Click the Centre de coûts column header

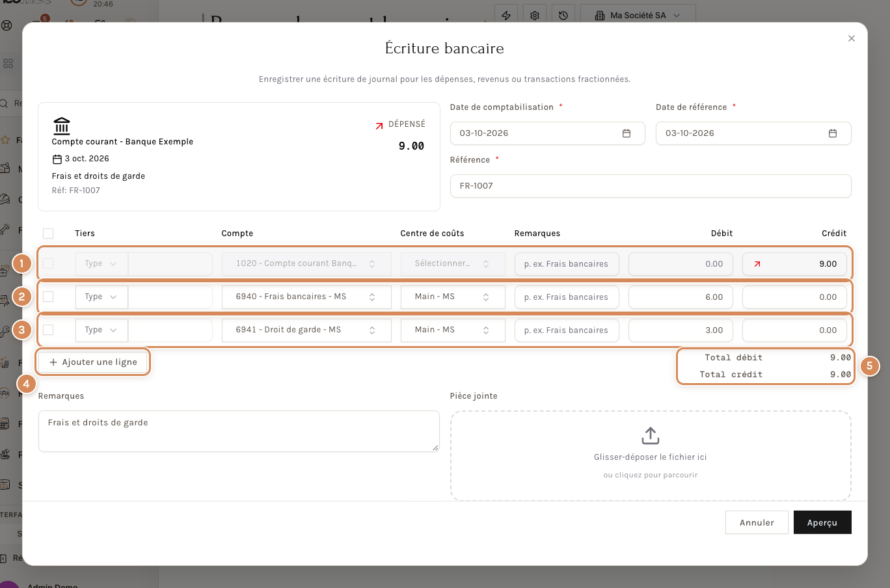tap(432, 234)
